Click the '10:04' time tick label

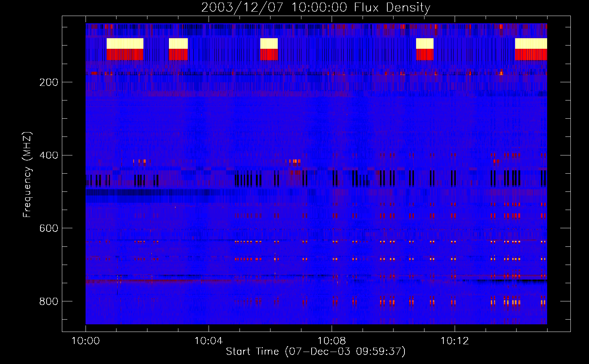(x=209, y=341)
